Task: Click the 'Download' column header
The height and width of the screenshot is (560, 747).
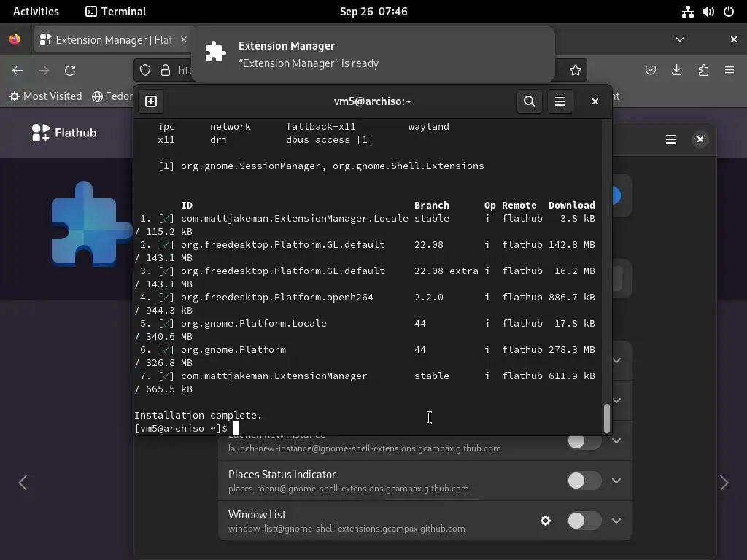Action: coord(572,205)
